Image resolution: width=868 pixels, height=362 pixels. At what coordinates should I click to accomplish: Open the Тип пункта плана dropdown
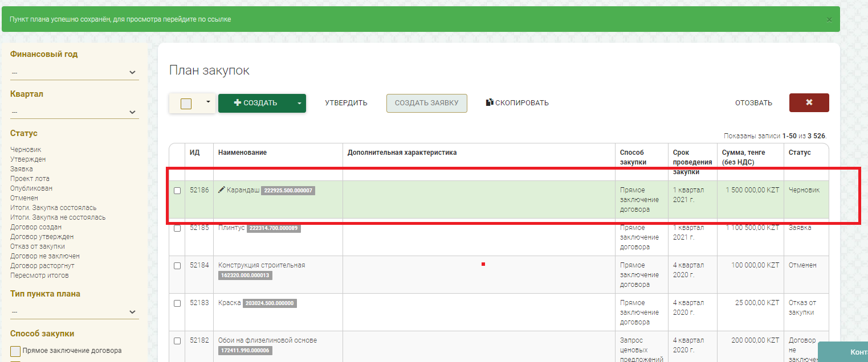coord(74,312)
